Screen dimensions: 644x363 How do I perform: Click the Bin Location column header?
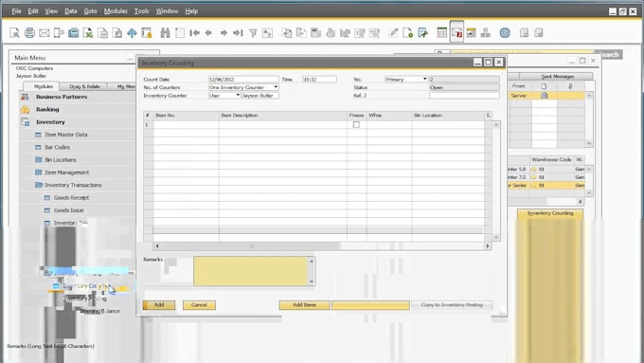448,116
